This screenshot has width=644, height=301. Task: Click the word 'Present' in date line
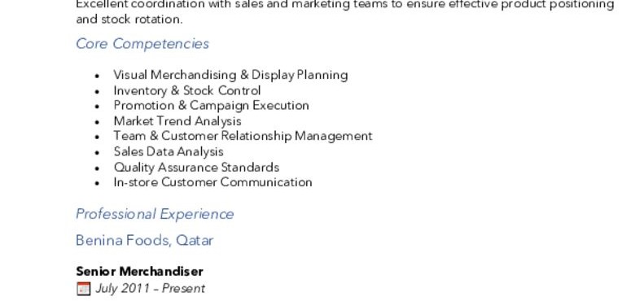[x=183, y=289]
